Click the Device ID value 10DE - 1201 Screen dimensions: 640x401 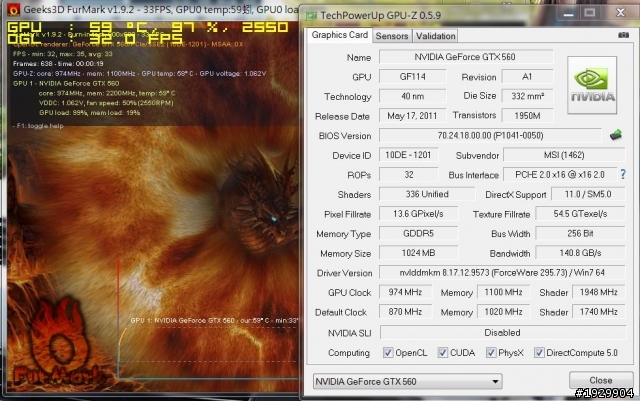pos(409,155)
